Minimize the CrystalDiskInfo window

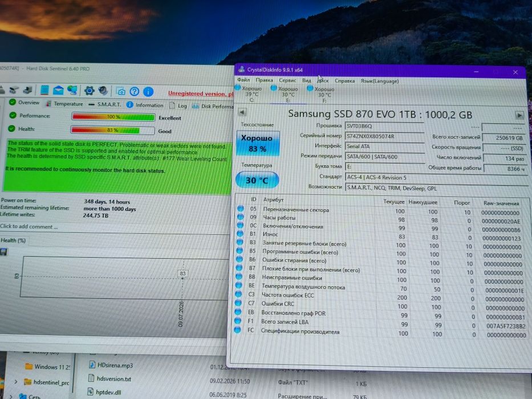click(x=476, y=72)
